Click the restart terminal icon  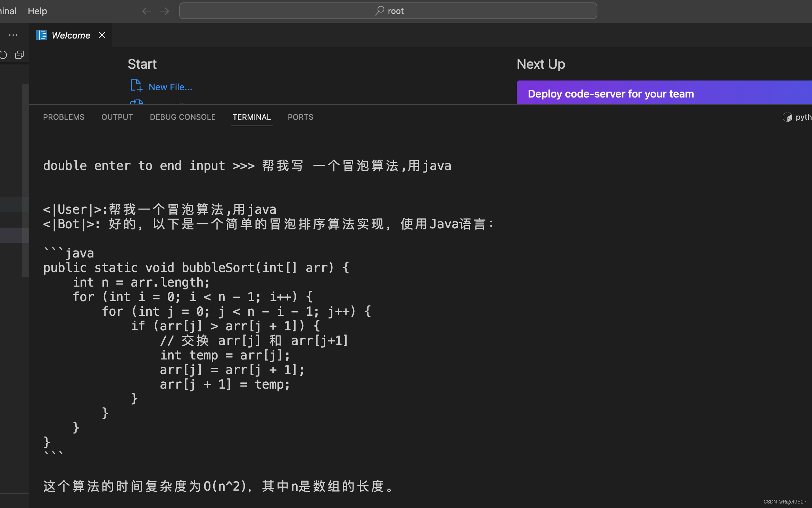[x=3, y=54]
